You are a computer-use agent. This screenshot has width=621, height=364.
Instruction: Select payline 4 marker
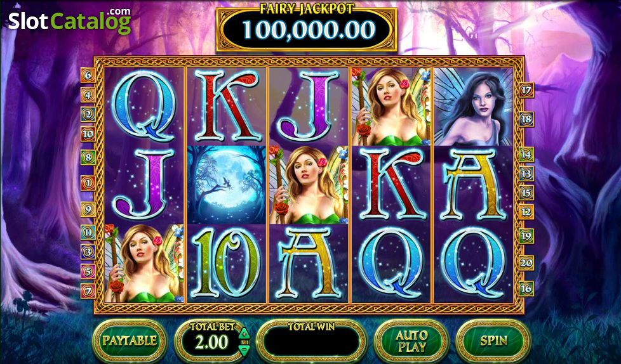[x=88, y=95]
